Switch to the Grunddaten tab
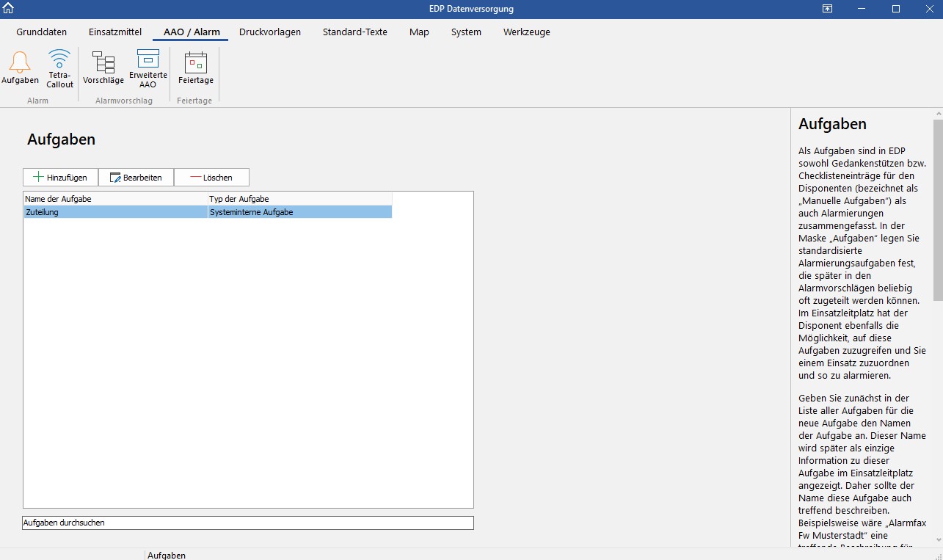 click(x=42, y=32)
